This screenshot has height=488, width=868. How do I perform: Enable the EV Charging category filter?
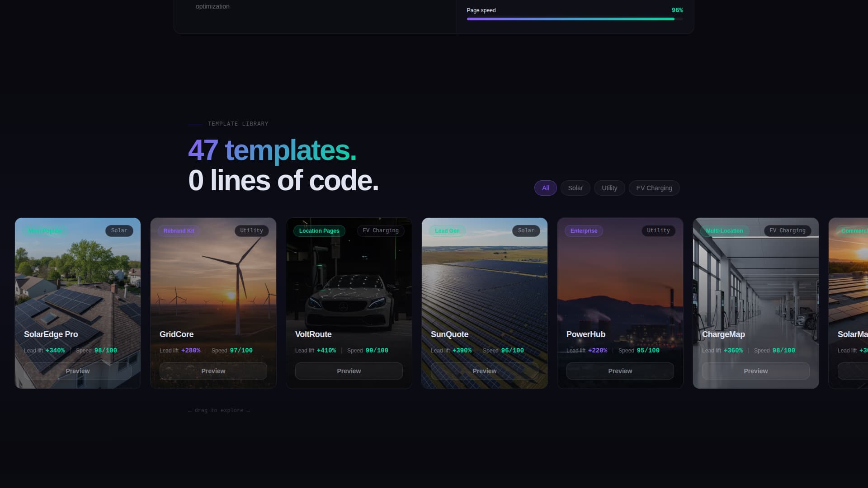[654, 188]
